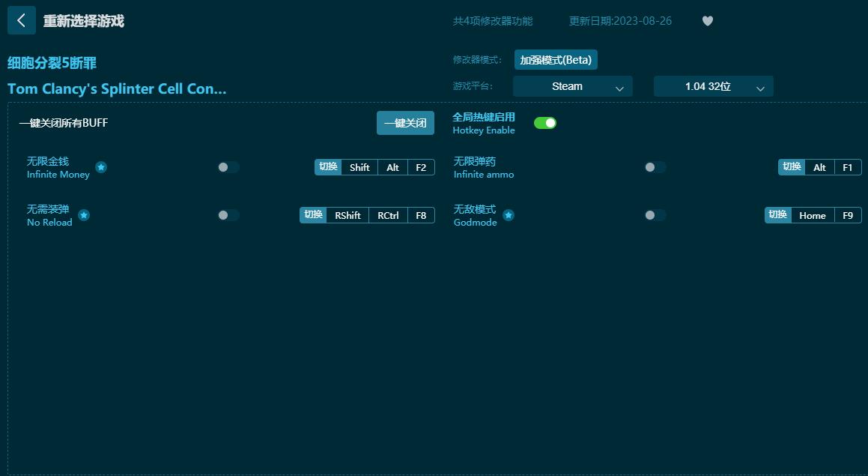Image resolution: width=868 pixels, height=476 pixels.
Task: Click the back arrow to reselect game
Action: coord(21,20)
